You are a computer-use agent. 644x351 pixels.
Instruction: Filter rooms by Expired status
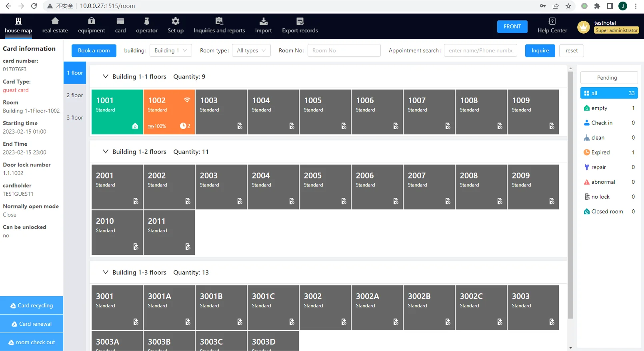click(x=609, y=152)
